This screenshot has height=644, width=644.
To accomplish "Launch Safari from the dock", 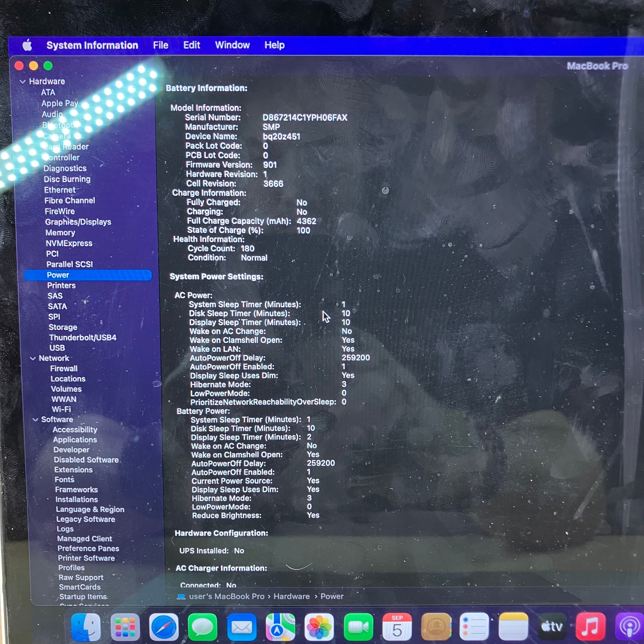I will (x=164, y=627).
